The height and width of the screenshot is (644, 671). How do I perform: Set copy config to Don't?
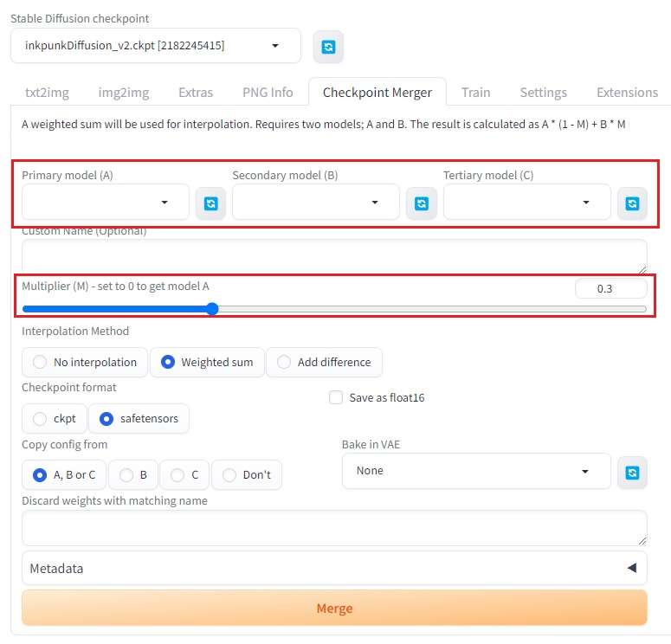coord(247,475)
